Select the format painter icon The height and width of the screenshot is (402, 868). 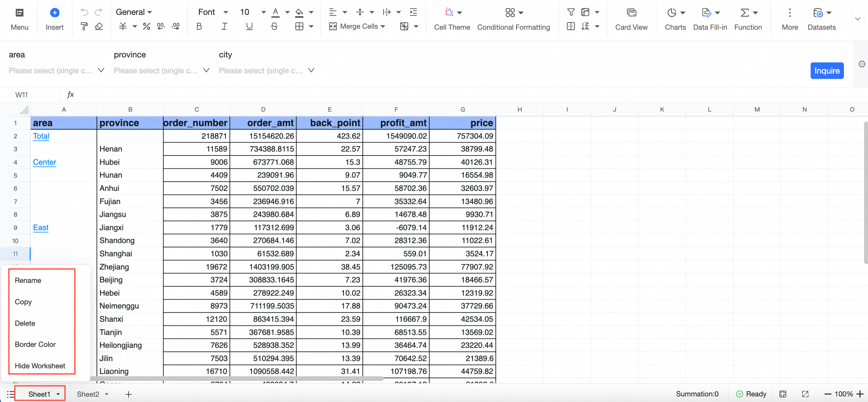click(x=84, y=26)
